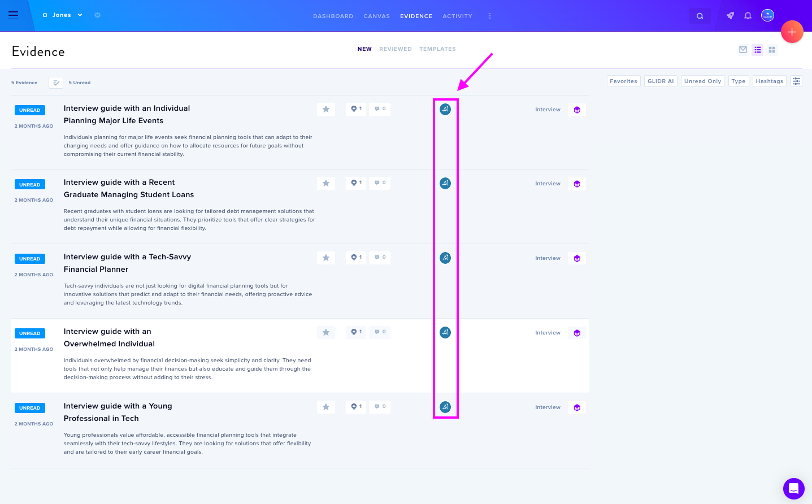Image resolution: width=812 pixels, height=504 pixels.
Task: Open chat support widget
Action: coord(793,488)
